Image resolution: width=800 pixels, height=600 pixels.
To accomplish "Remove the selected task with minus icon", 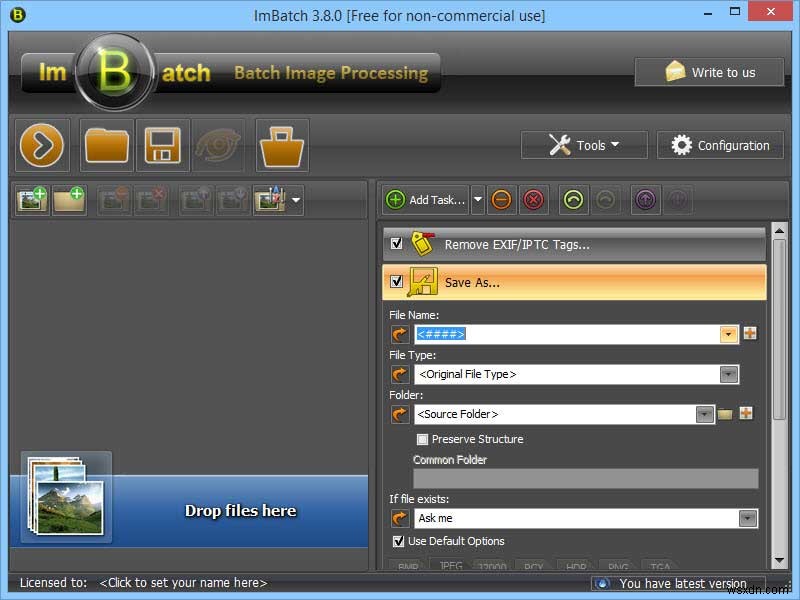I will tap(502, 200).
